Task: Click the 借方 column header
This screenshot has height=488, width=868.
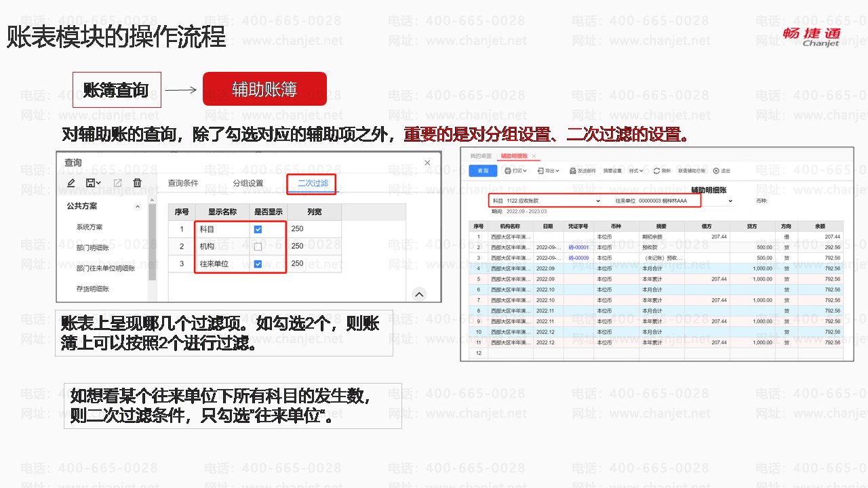Action: 707,226
